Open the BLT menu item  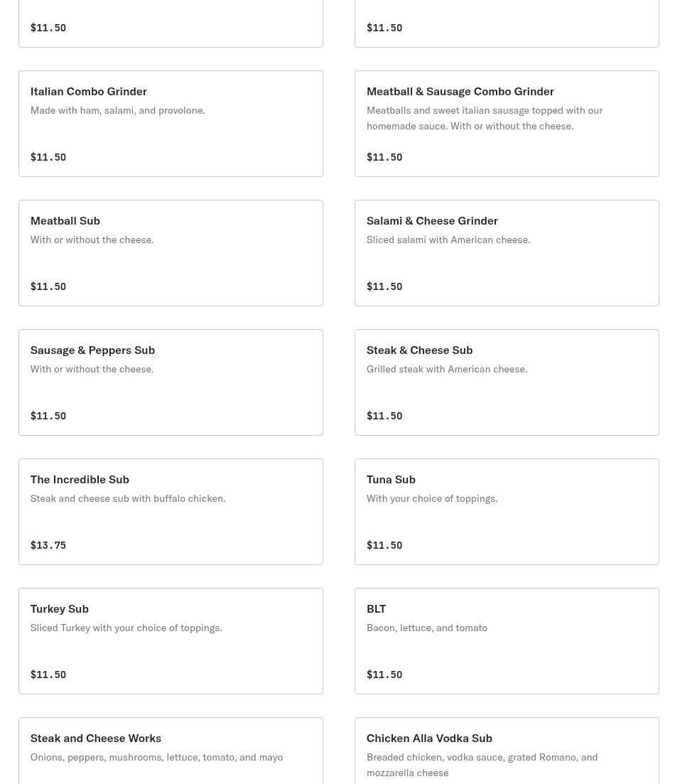coord(507,641)
